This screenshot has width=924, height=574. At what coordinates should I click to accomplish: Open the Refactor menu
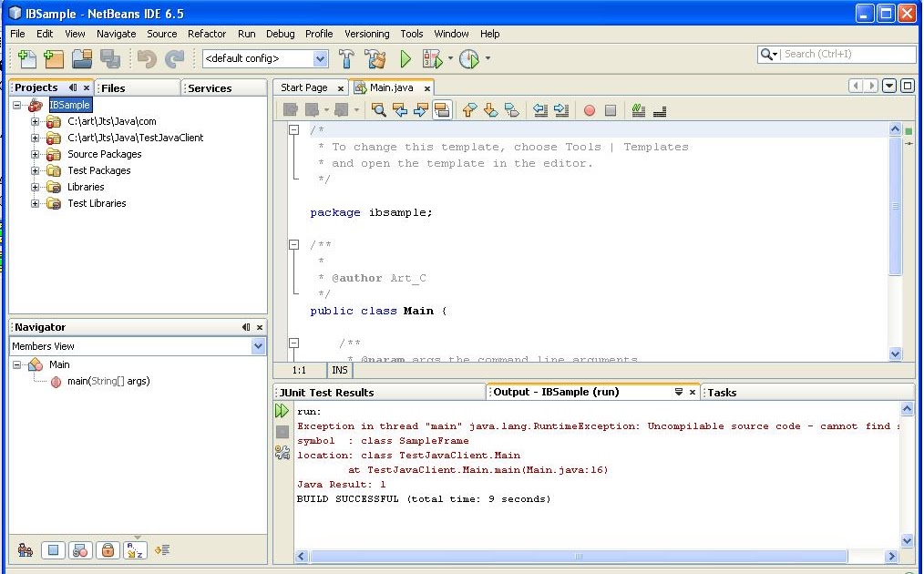[x=207, y=34]
